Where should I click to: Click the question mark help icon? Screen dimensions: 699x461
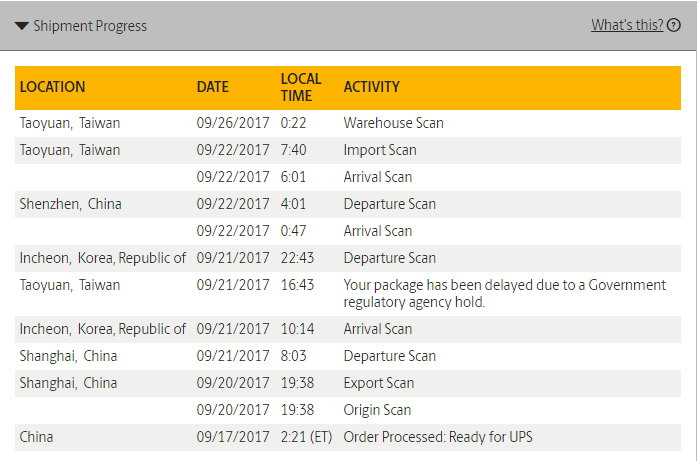pyautogui.click(x=674, y=25)
